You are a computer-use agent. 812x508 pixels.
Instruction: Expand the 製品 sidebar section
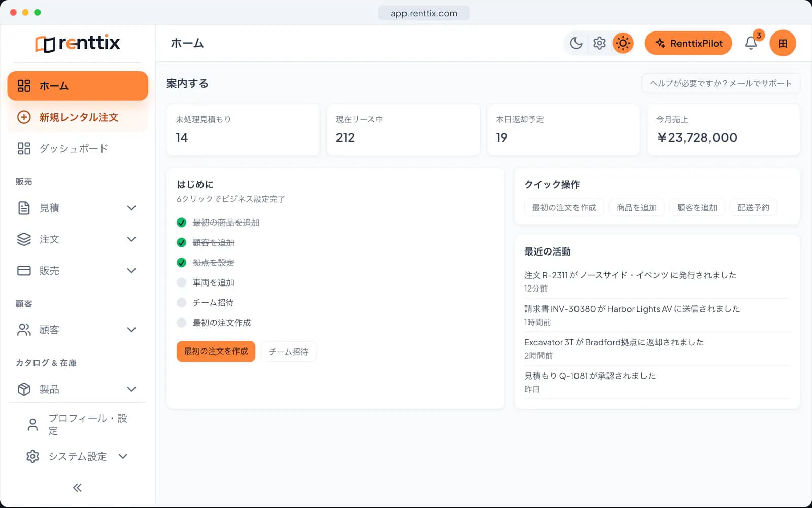131,389
